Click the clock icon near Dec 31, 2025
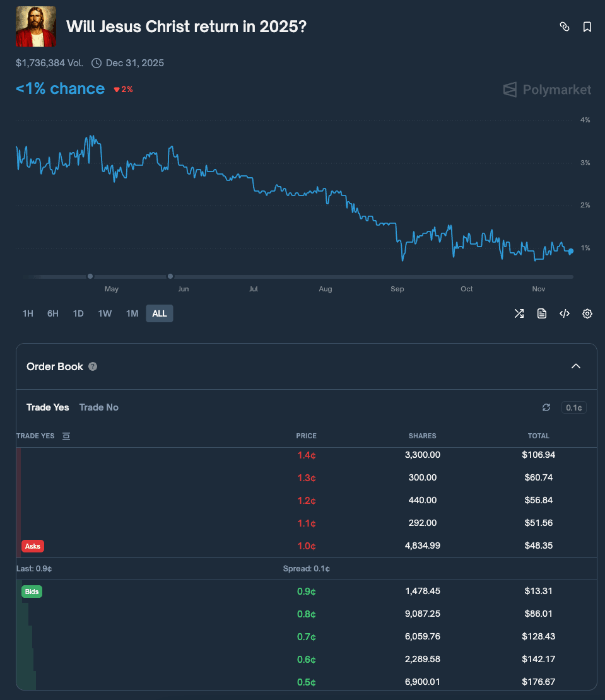605x700 pixels. pos(97,63)
